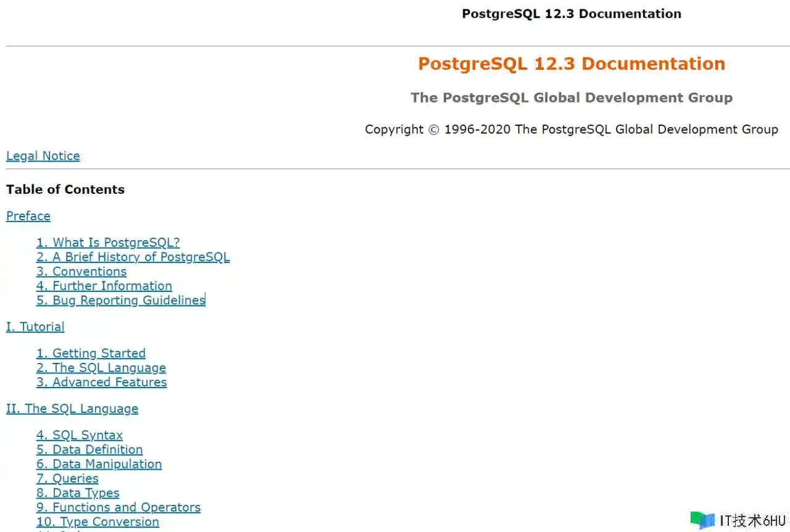790x532 pixels.
Task: Go to the Preface section
Action: 28,216
